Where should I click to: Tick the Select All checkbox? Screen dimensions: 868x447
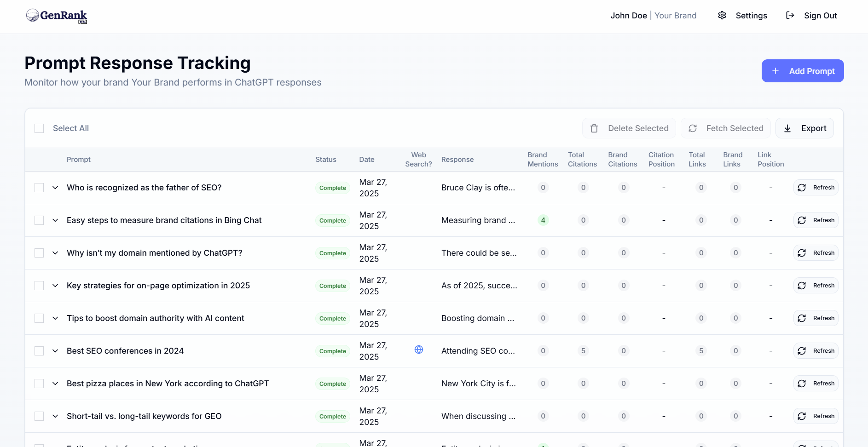[x=39, y=128]
